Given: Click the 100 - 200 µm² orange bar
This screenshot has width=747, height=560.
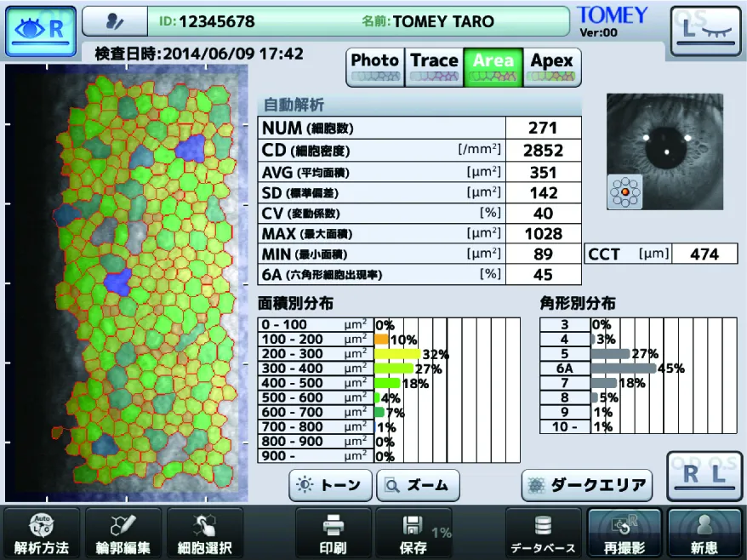Looking at the screenshot, I should (382, 340).
